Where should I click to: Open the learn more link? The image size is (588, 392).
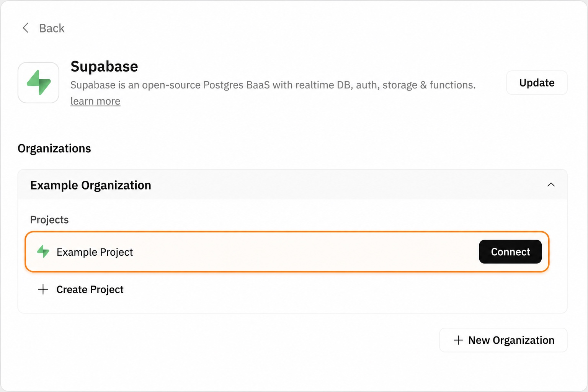95,101
